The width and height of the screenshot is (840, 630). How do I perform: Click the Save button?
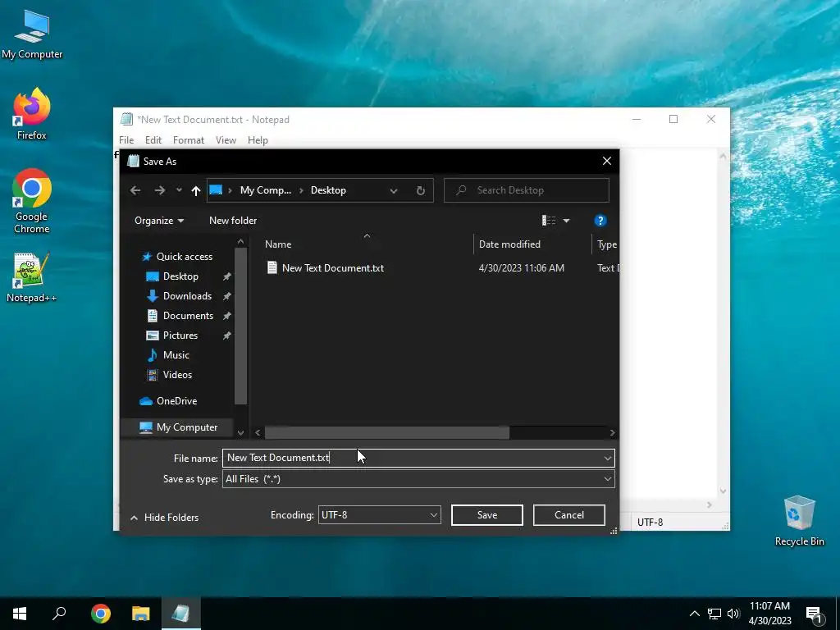(487, 515)
